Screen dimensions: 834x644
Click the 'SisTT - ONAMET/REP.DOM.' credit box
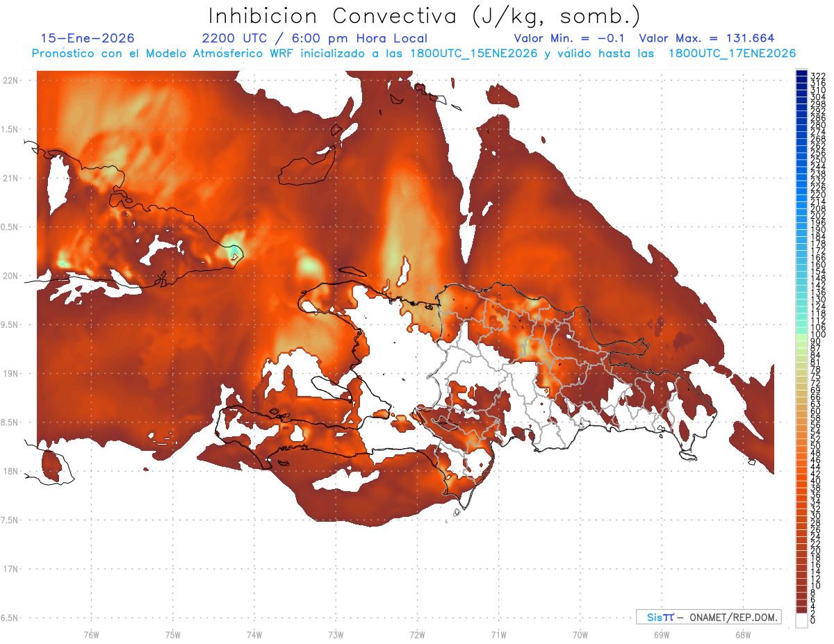point(708,617)
